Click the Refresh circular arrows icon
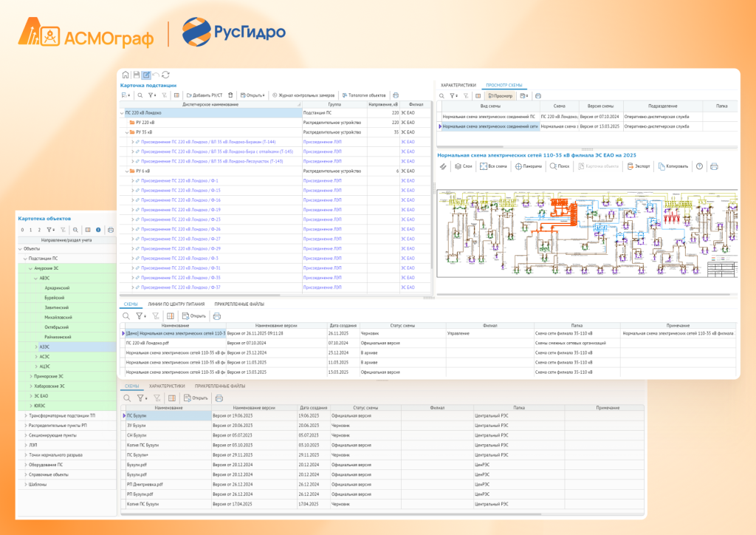This screenshot has height=535, width=756. [x=166, y=75]
